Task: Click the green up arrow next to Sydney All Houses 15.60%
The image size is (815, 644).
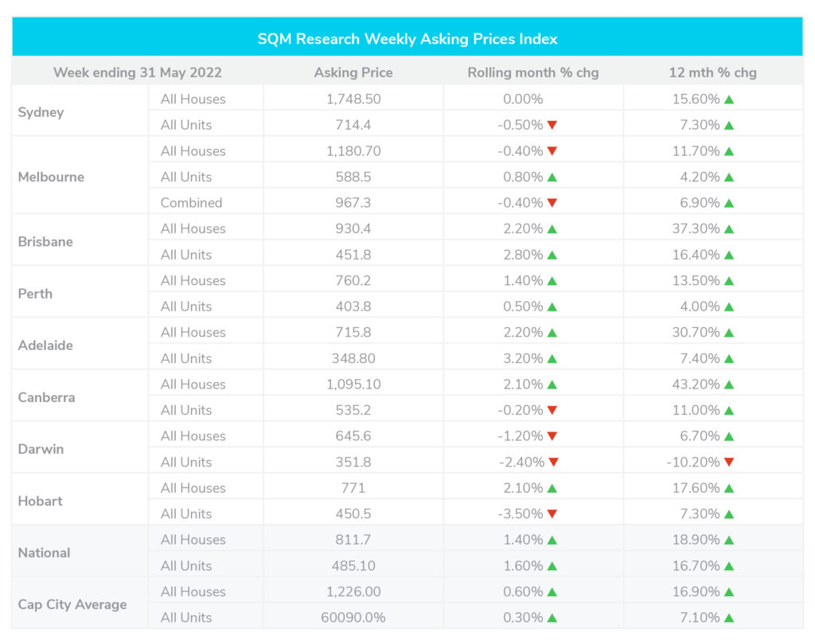Action: click(729, 100)
